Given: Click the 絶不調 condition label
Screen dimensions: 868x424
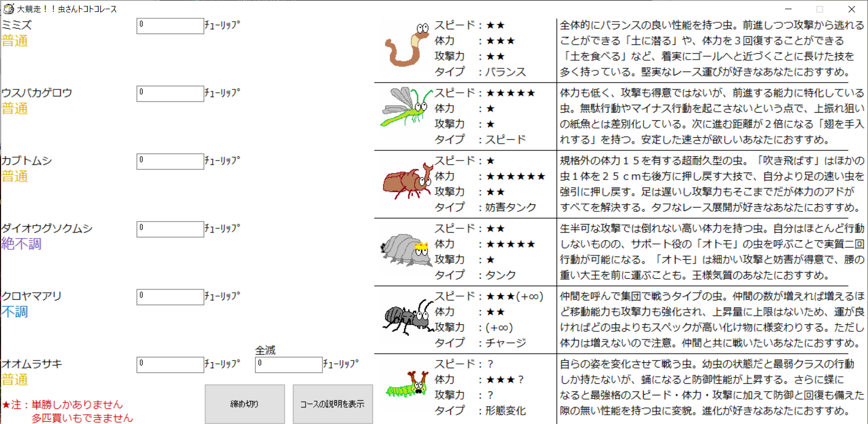Looking at the screenshot, I should (22, 244).
